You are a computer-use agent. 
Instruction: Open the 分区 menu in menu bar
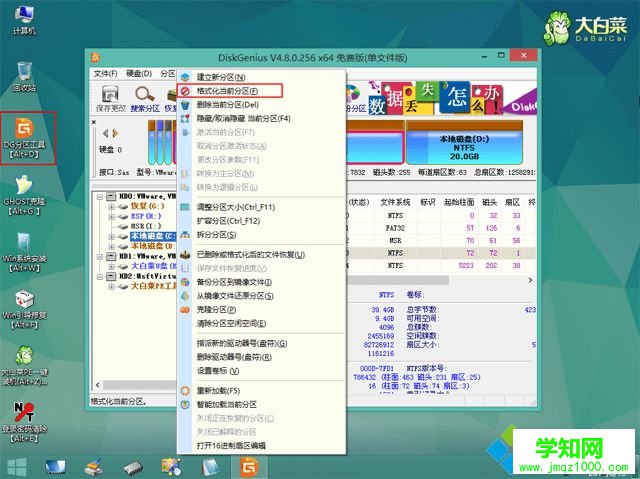pos(168,74)
